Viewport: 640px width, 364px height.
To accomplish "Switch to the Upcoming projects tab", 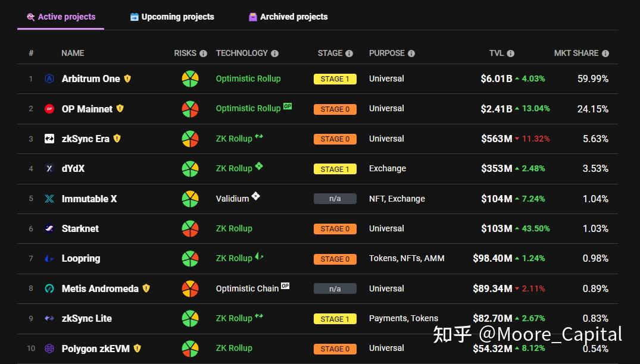I will point(172,17).
